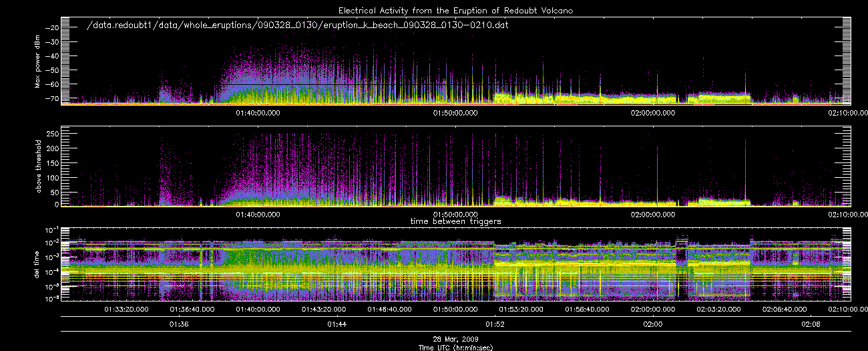Click the 'Time UTC (hr:min:sec)' axis label
This screenshot has width=868, height=351.
[x=455, y=347]
